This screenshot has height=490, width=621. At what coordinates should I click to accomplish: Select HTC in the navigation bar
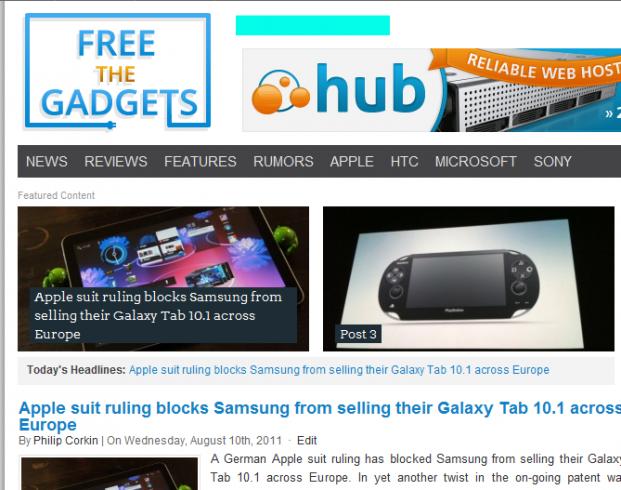[x=404, y=161]
